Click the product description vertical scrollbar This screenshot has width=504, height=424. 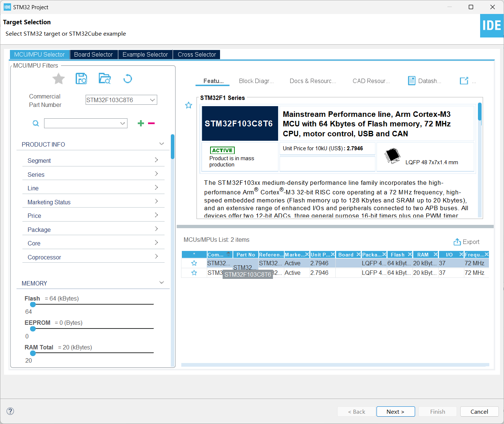pyautogui.click(x=480, y=111)
